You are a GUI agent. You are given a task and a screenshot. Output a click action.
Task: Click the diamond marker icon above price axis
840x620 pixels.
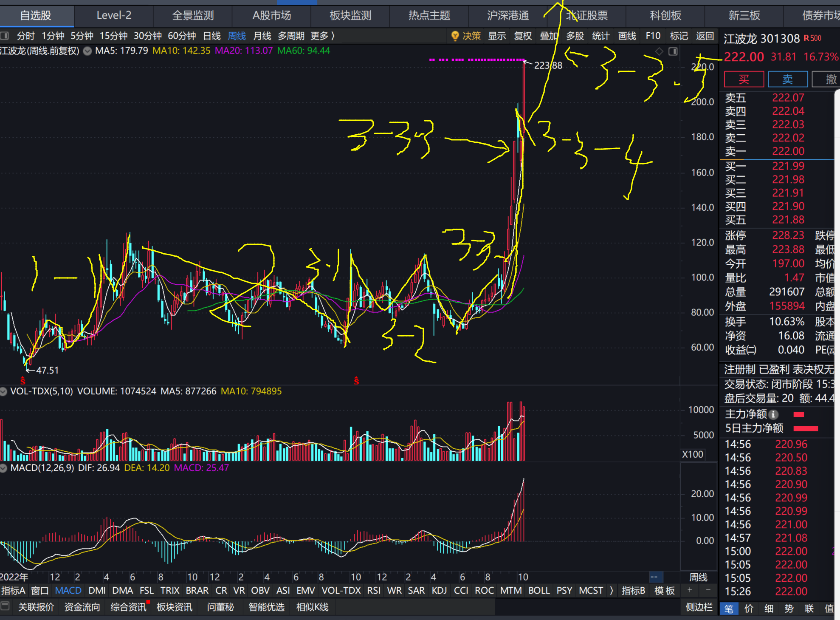[x=659, y=51]
